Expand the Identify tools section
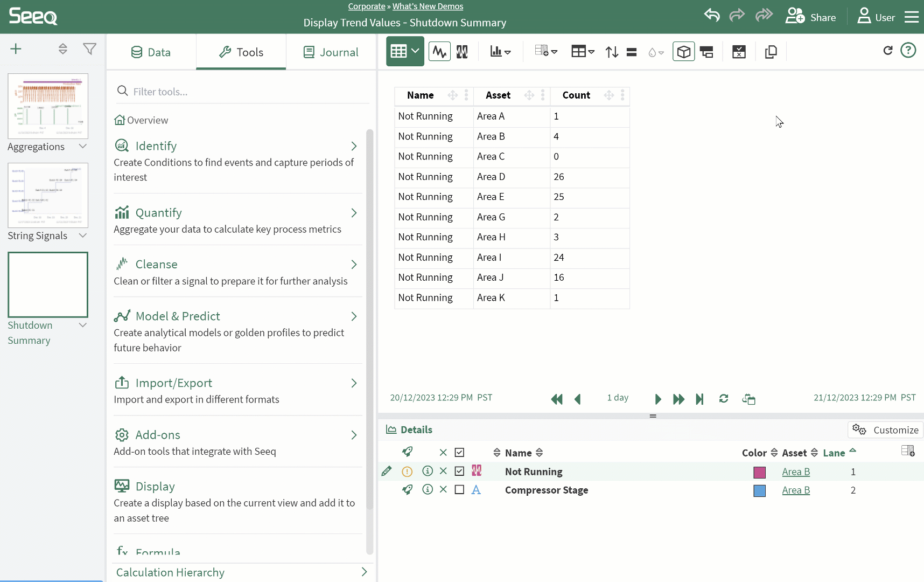The height and width of the screenshot is (582, 924). tap(354, 146)
